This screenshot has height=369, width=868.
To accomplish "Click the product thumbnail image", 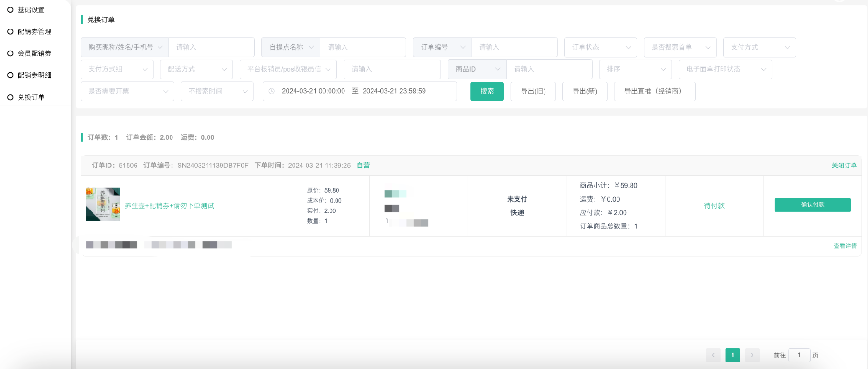I will pos(103,204).
